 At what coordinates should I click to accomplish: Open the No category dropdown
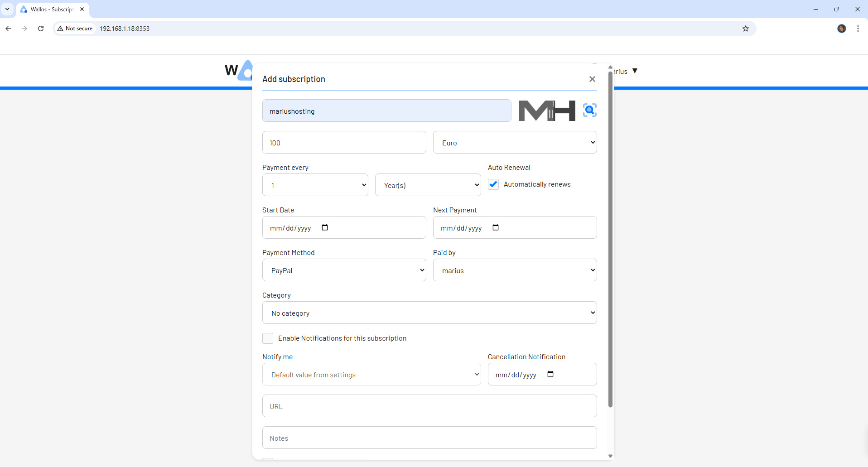point(429,313)
